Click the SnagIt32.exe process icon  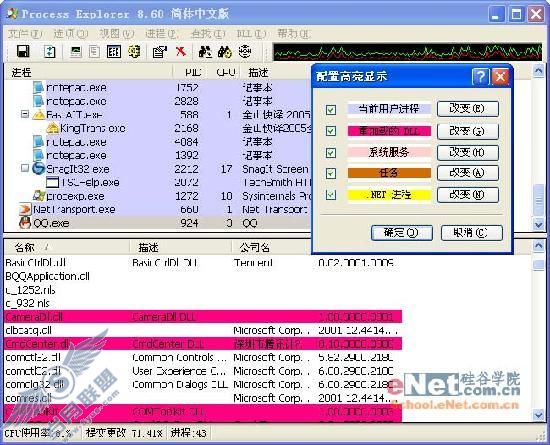tap(38, 169)
